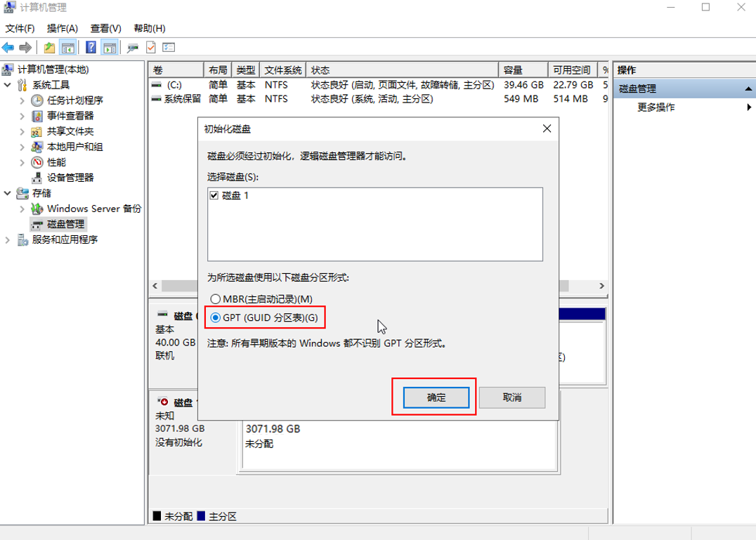Select Disk Management (磁盘管理) tree node
The width and height of the screenshot is (756, 540).
coord(65,224)
